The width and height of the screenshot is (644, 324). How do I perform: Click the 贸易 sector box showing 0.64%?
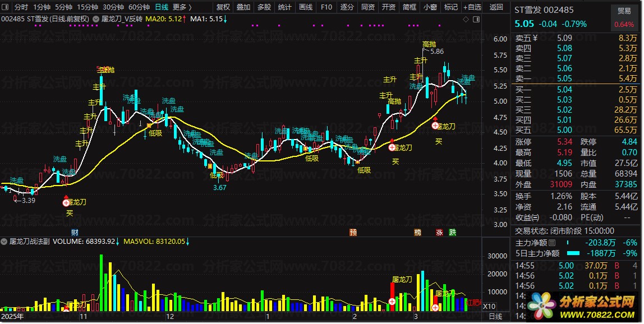[x=624, y=17]
